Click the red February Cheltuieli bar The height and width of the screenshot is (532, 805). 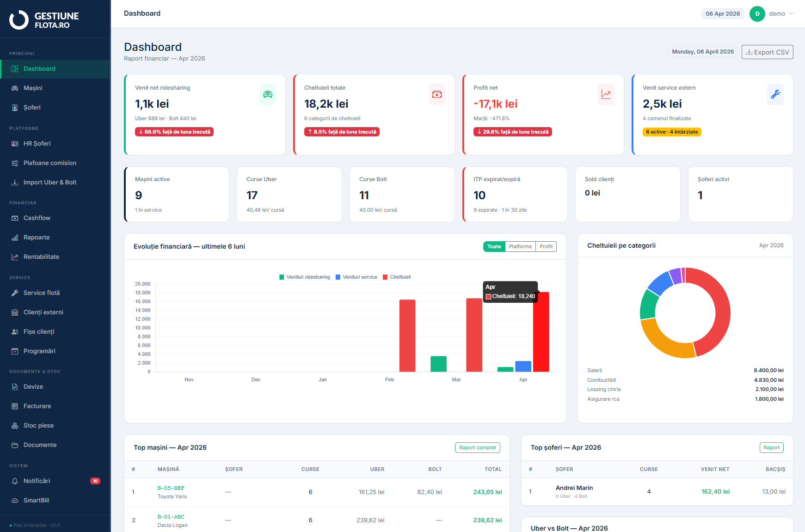(407, 336)
